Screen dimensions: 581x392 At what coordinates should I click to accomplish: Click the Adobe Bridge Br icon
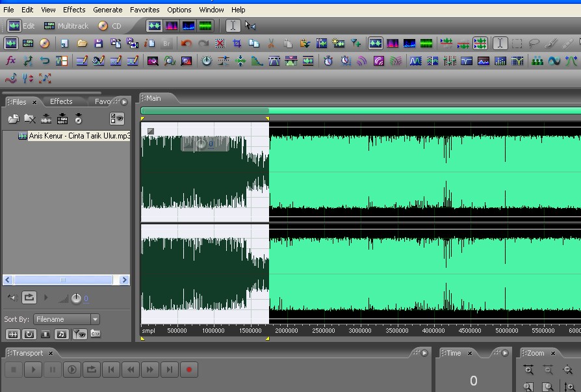167,44
